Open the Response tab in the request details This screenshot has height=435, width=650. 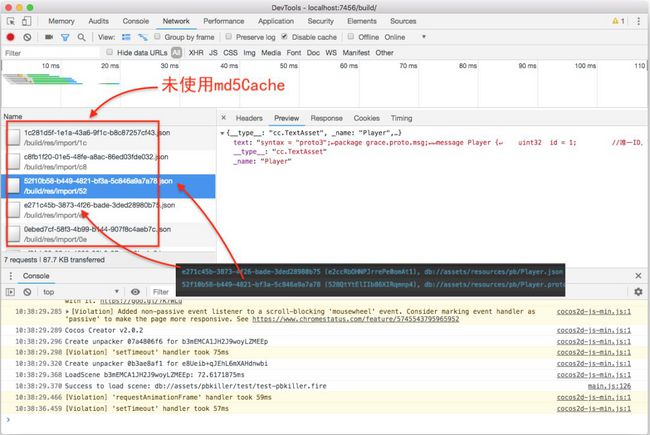(327, 118)
